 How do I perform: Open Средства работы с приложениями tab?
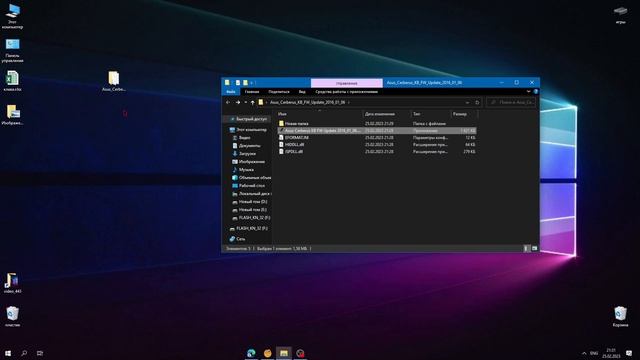[x=347, y=92]
